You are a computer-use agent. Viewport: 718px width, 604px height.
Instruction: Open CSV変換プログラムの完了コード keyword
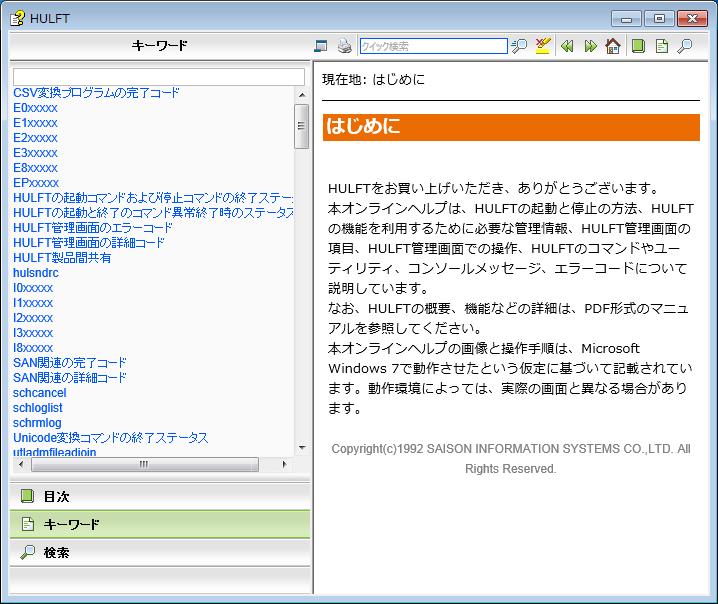pos(96,93)
